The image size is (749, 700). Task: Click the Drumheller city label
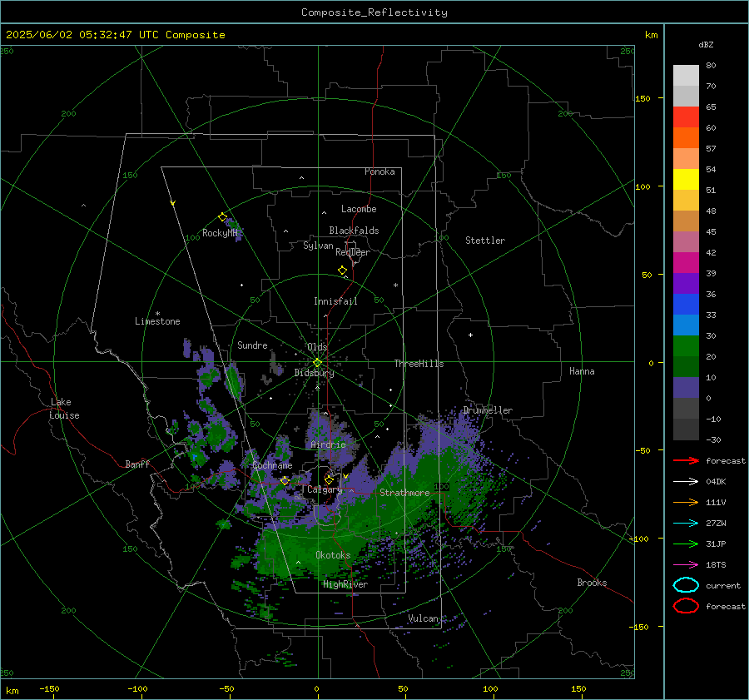(488, 410)
